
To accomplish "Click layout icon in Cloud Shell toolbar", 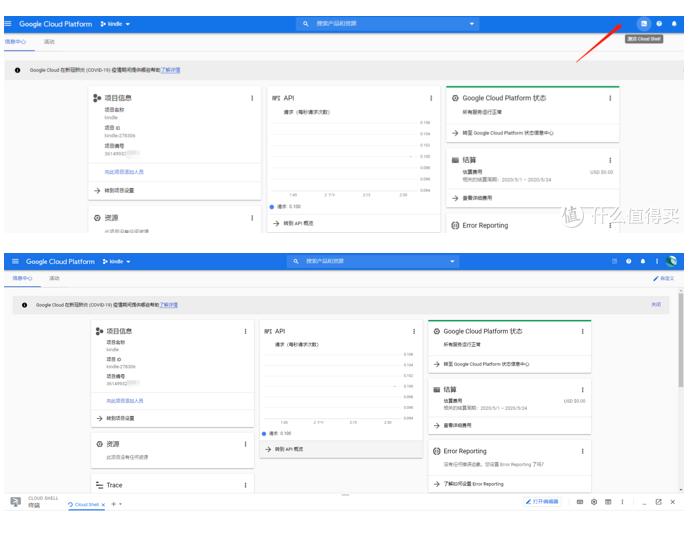I will (608, 502).
